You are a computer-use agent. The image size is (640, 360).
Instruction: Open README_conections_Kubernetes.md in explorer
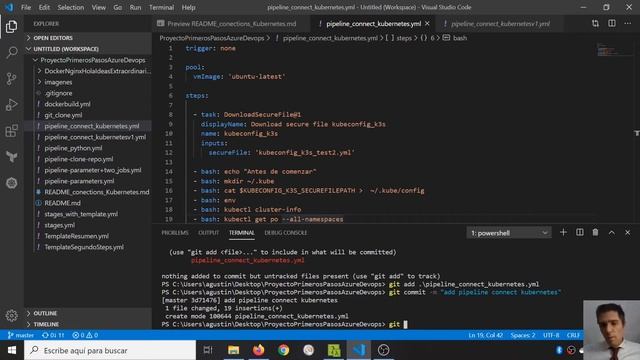(x=97, y=192)
